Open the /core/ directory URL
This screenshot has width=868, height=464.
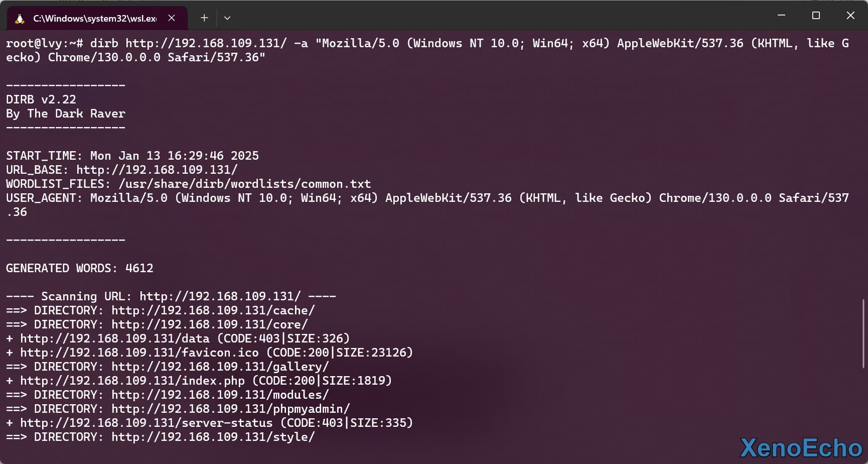click(x=209, y=324)
